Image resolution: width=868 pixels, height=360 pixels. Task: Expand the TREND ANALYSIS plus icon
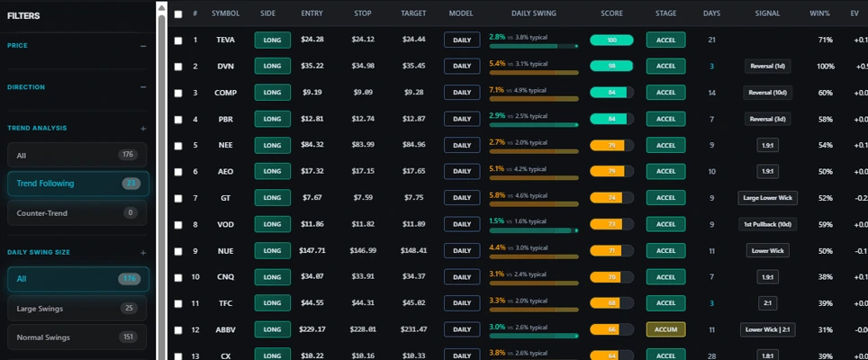[143, 129]
